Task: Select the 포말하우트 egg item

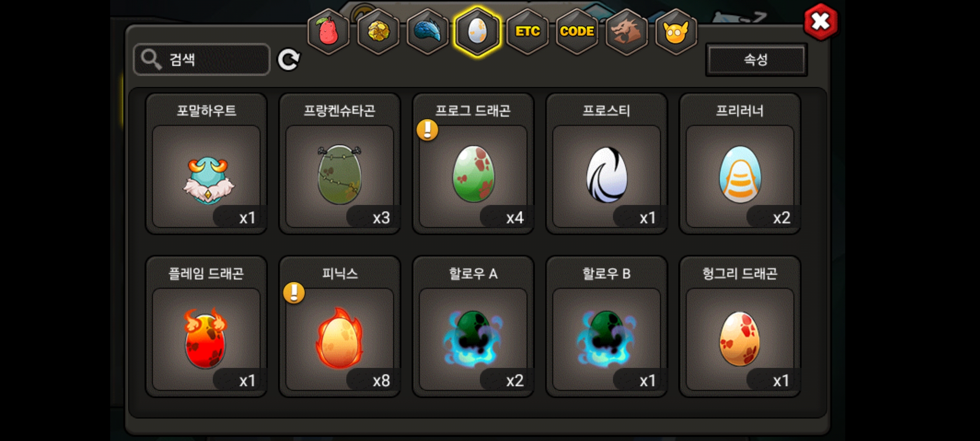Action: 207,164
